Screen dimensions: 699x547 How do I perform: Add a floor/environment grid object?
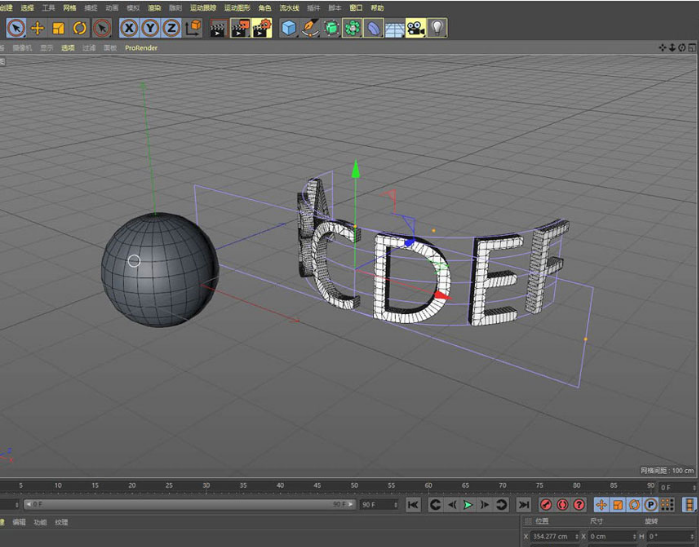coord(395,28)
